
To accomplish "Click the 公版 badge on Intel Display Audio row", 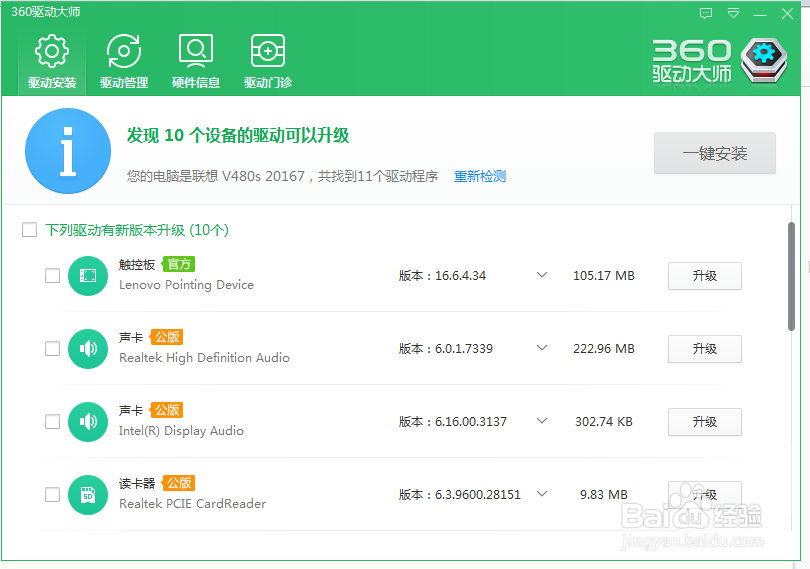I will [x=166, y=410].
